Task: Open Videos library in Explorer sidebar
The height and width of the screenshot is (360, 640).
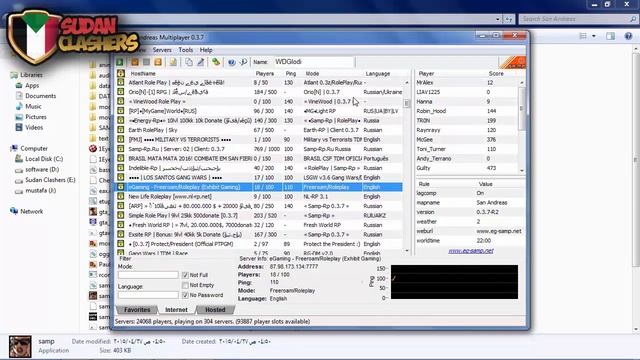Action: tap(34, 128)
